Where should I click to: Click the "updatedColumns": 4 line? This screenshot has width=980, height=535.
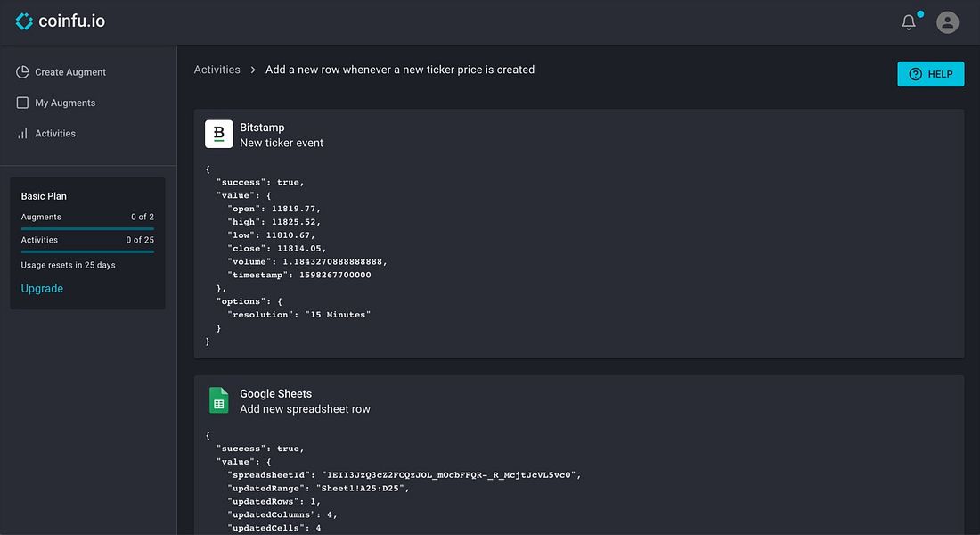282,514
